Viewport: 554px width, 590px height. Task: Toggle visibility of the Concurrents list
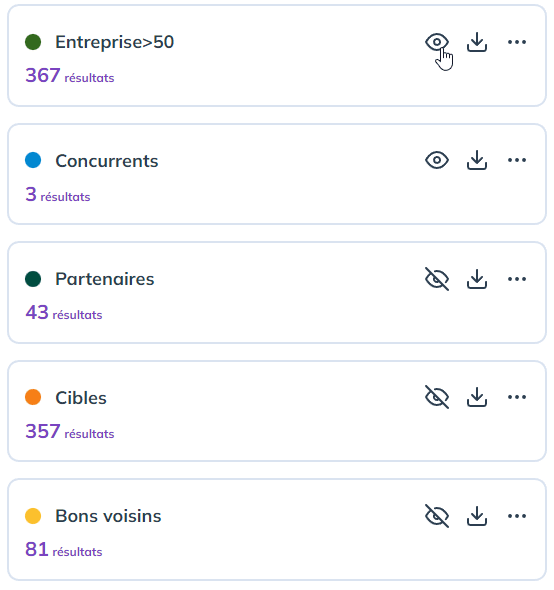[437, 160]
